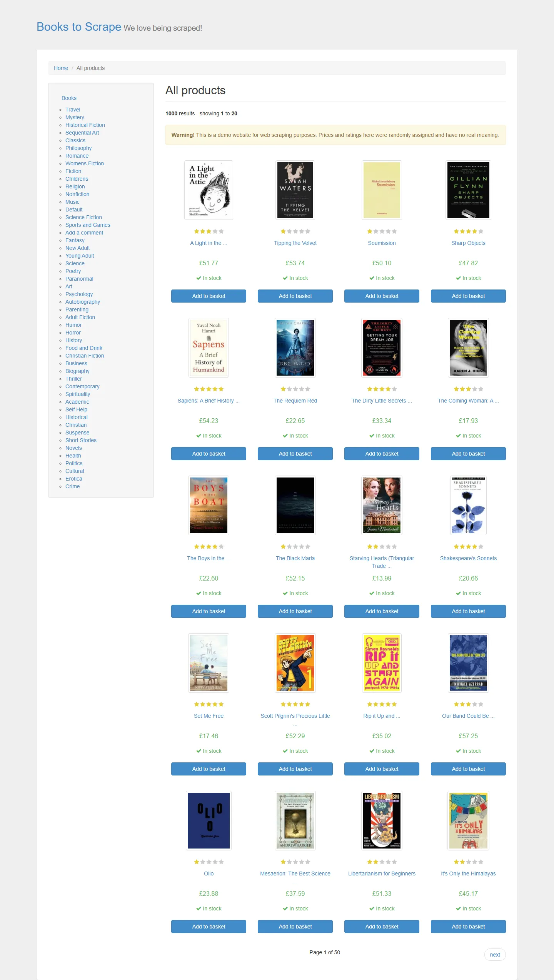
Task: Open The Black Maria title link
Action: click(x=295, y=558)
